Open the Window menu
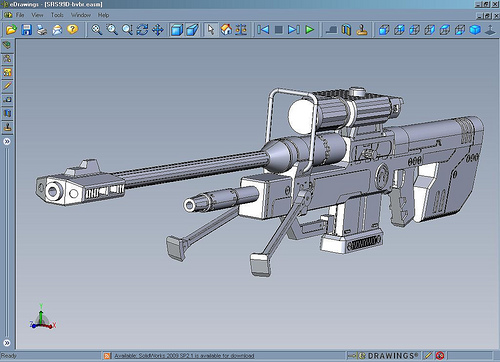This screenshot has width=500, height=362. (x=81, y=15)
